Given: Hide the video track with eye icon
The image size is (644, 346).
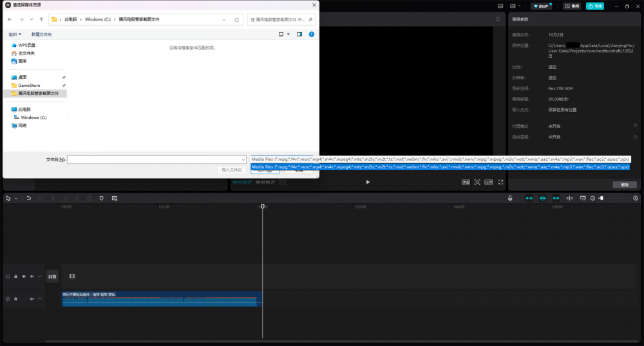Looking at the screenshot, I should coord(24,277).
